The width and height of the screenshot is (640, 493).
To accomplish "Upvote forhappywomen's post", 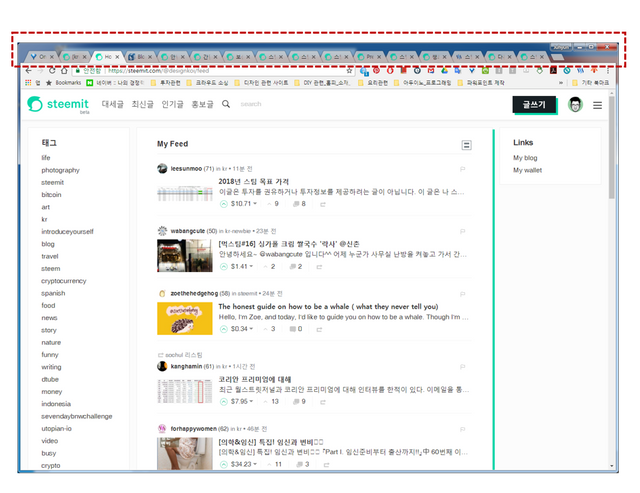I will (224, 464).
